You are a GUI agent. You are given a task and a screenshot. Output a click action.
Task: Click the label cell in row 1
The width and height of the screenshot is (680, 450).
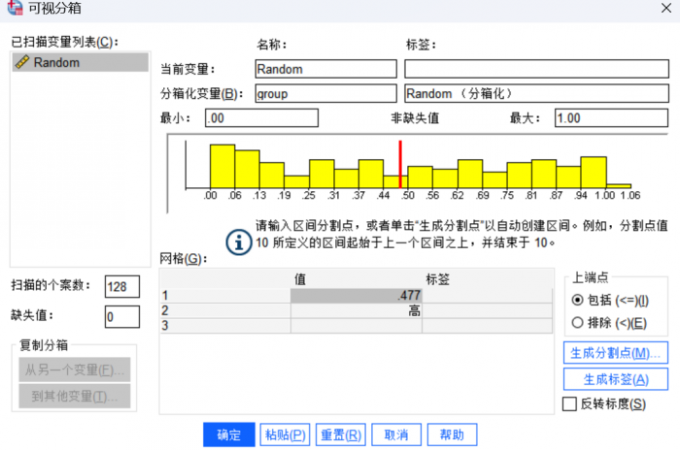pos(487,296)
